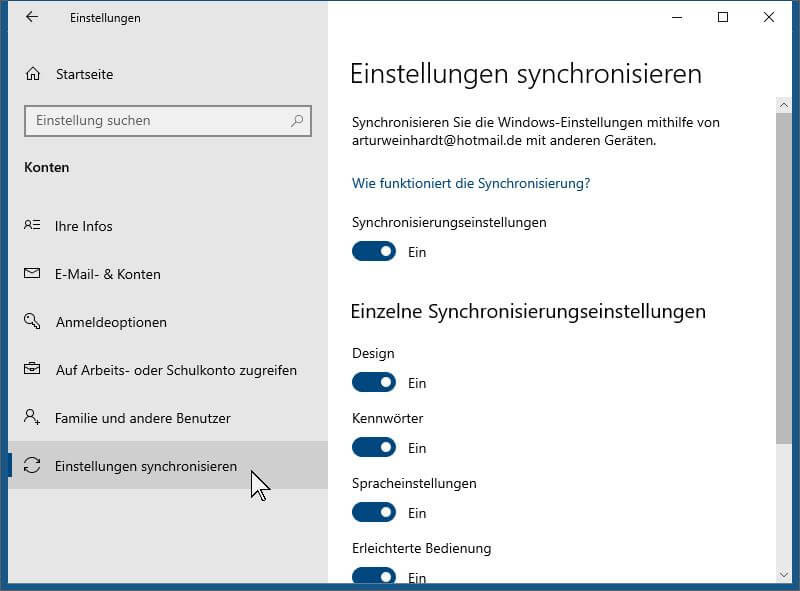Viewport: 800px width, 591px height.
Task: Click the Familie add-user icon
Action: coord(32,417)
